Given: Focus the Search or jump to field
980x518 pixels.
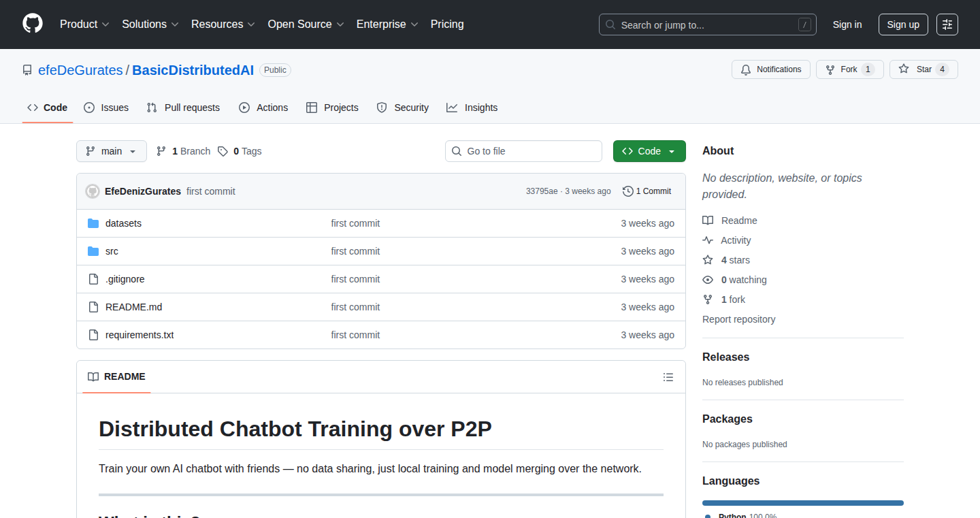Looking at the screenshot, I should pyautogui.click(x=708, y=25).
